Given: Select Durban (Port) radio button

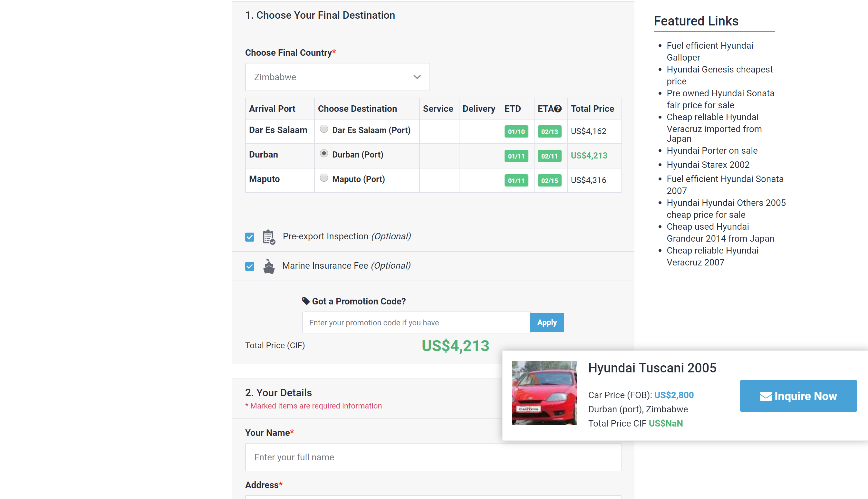Looking at the screenshot, I should pyautogui.click(x=323, y=153).
